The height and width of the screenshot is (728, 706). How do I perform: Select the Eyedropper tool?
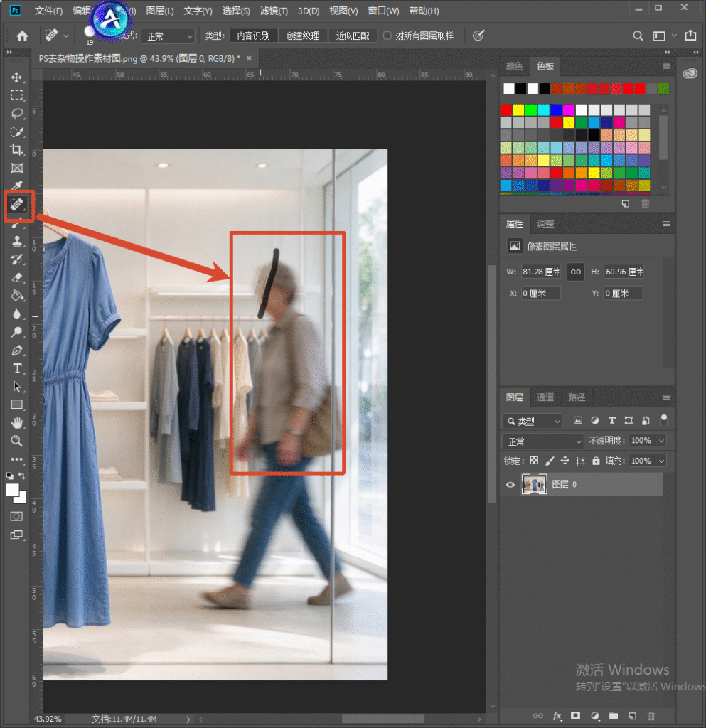click(x=17, y=186)
